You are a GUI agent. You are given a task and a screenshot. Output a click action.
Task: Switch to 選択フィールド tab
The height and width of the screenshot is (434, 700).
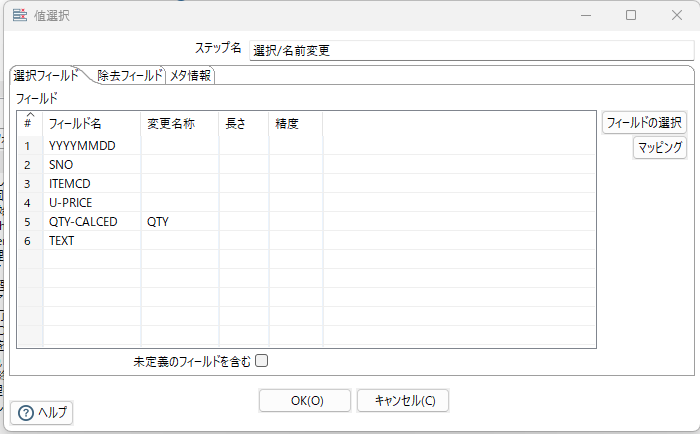(x=46, y=75)
